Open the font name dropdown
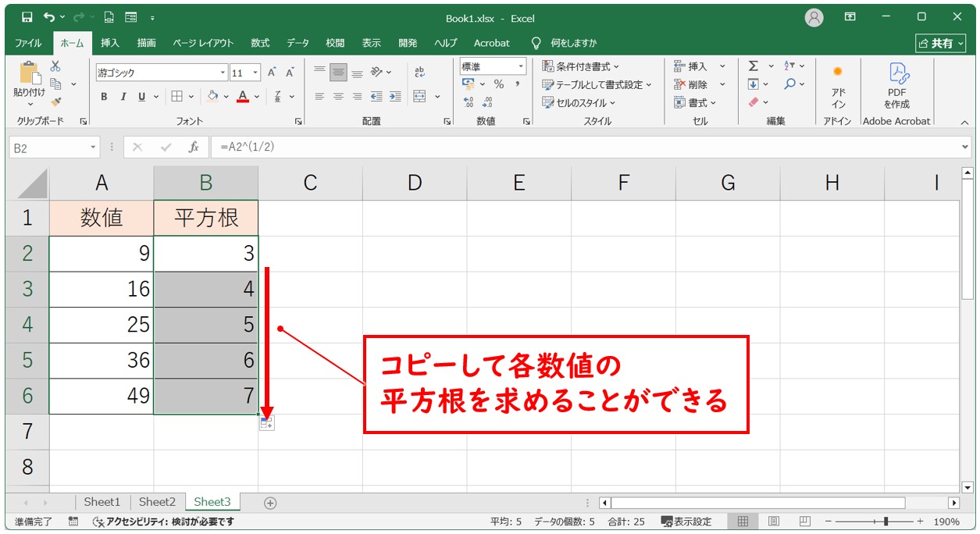This screenshot has width=980, height=534. coord(223,71)
